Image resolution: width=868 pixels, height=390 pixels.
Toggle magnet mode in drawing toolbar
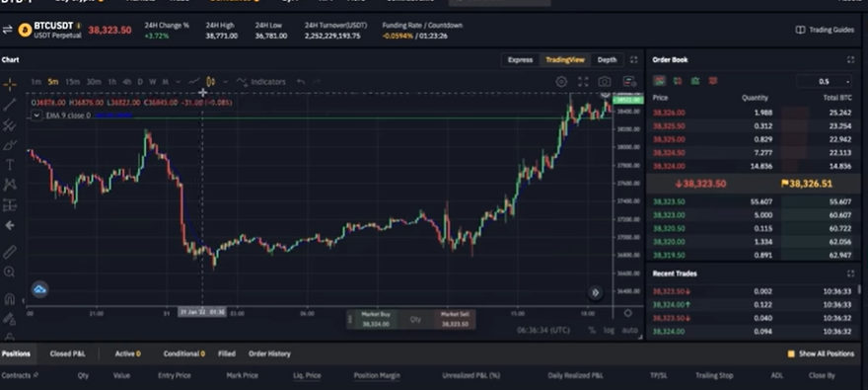coord(10,299)
